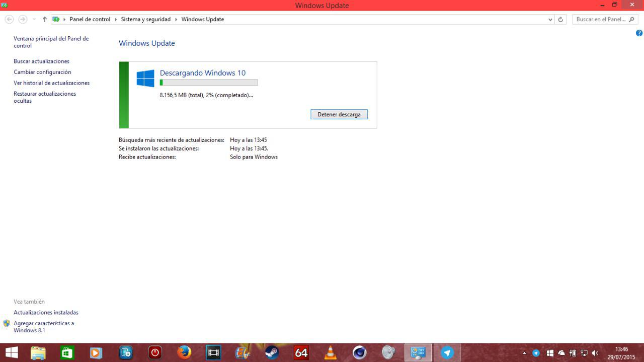This screenshot has width=644, height=362.
Task: Click the Telegram tray icon
Action: 536,353
